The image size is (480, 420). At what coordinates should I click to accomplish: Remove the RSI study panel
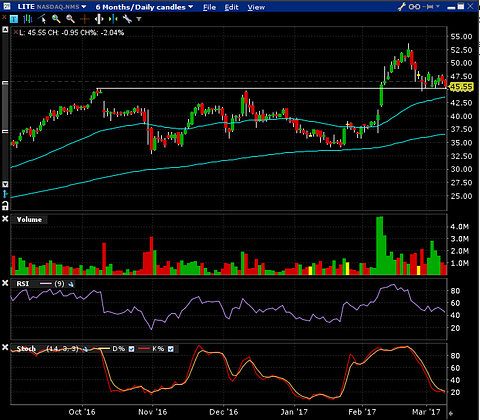5,283
